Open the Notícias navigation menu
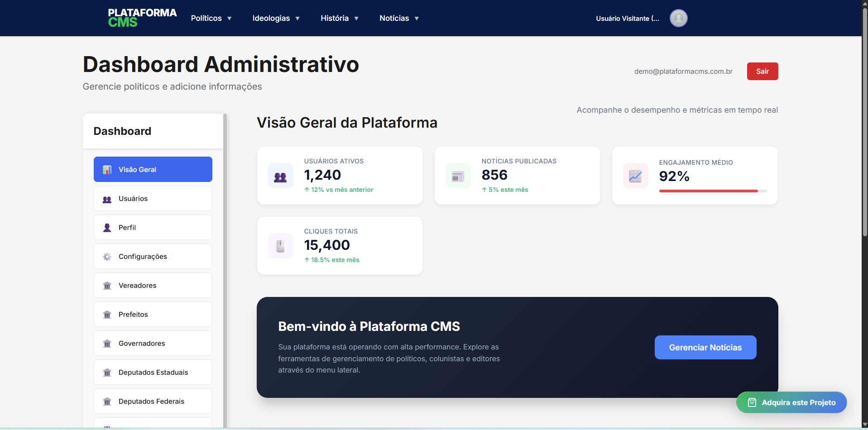Image resolution: width=868 pixels, height=430 pixels. click(x=399, y=18)
